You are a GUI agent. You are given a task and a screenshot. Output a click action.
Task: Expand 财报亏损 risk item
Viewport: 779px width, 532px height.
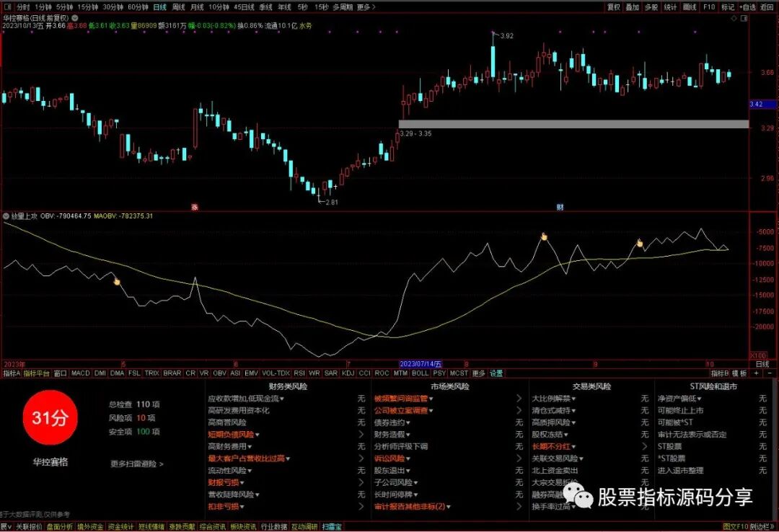click(x=226, y=482)
